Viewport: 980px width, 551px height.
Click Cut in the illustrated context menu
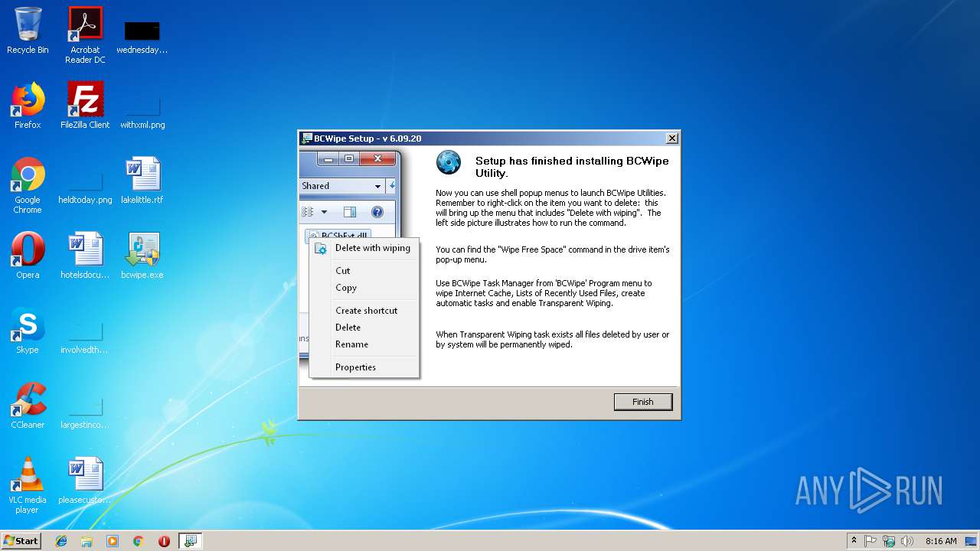pos(342,271)
